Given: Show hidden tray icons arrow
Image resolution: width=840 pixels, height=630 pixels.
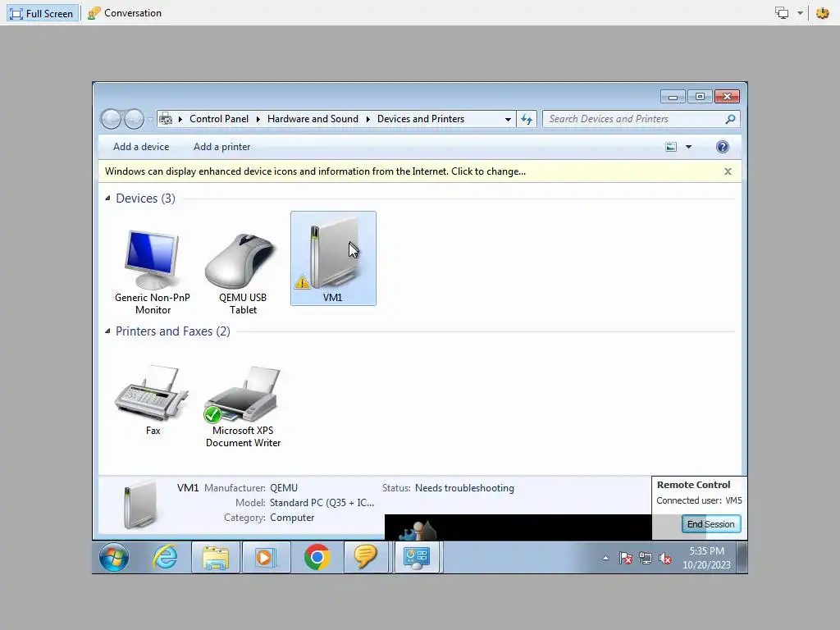Looking at the screenshot, I should [x=605, y=558].
